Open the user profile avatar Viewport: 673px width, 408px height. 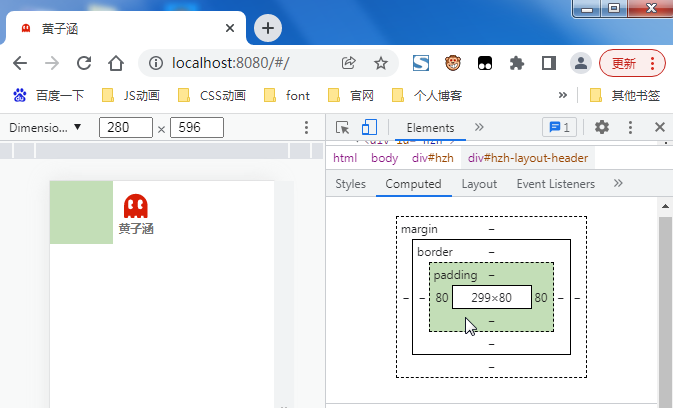point(581,63)
